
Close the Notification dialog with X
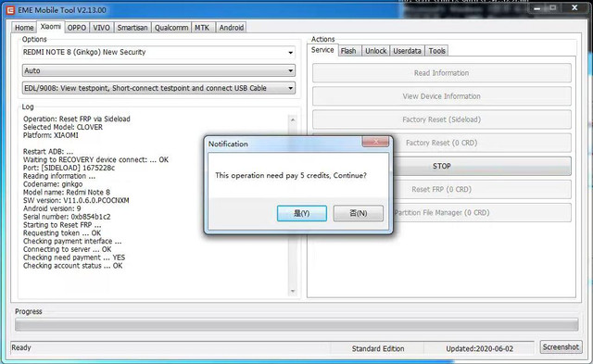point(375,142)
